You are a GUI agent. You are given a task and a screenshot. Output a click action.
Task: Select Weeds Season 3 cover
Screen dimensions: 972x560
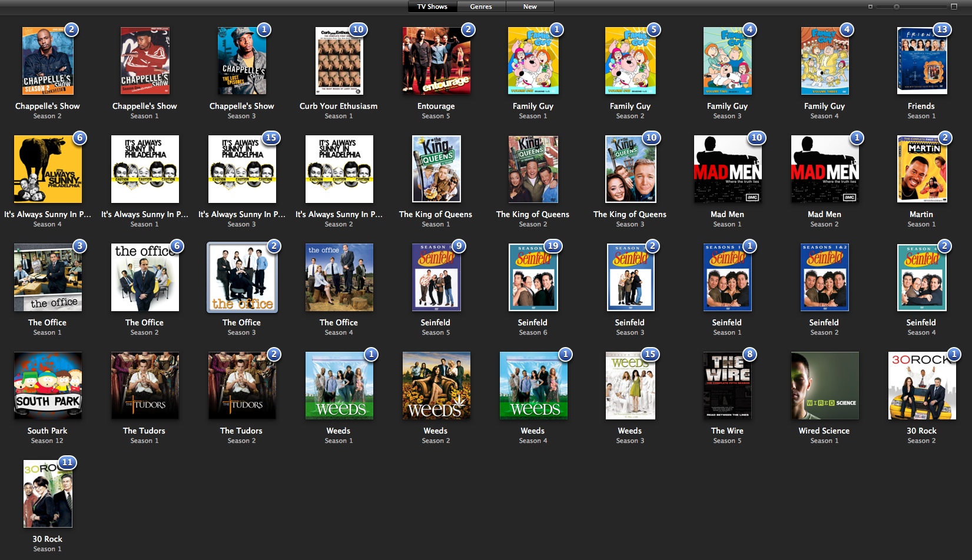click(x=631, y=385)
